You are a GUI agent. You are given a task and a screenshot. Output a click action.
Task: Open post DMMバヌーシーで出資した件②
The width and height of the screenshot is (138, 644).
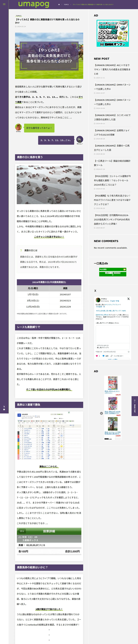pos(112,87)
